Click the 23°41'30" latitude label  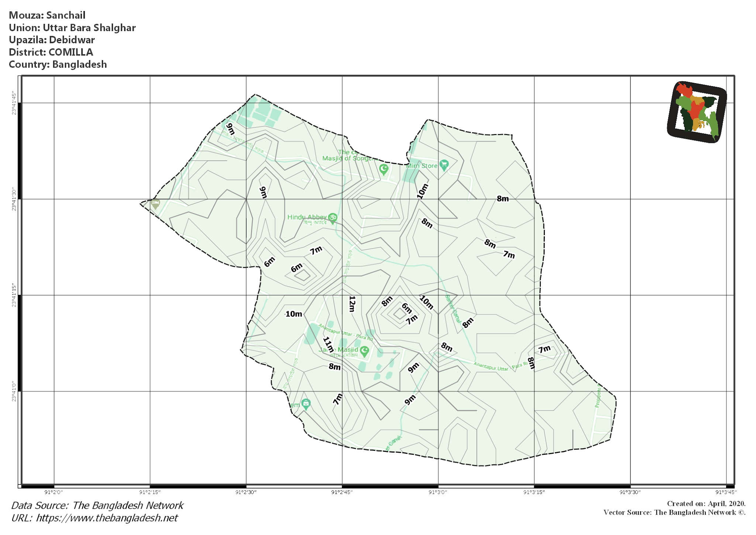[x=14, y=197]
